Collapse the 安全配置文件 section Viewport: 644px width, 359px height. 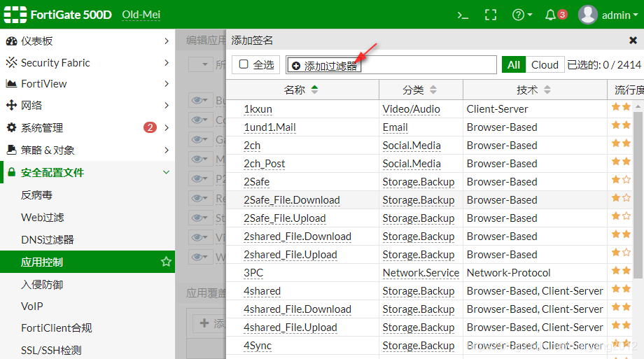(166, 172)
